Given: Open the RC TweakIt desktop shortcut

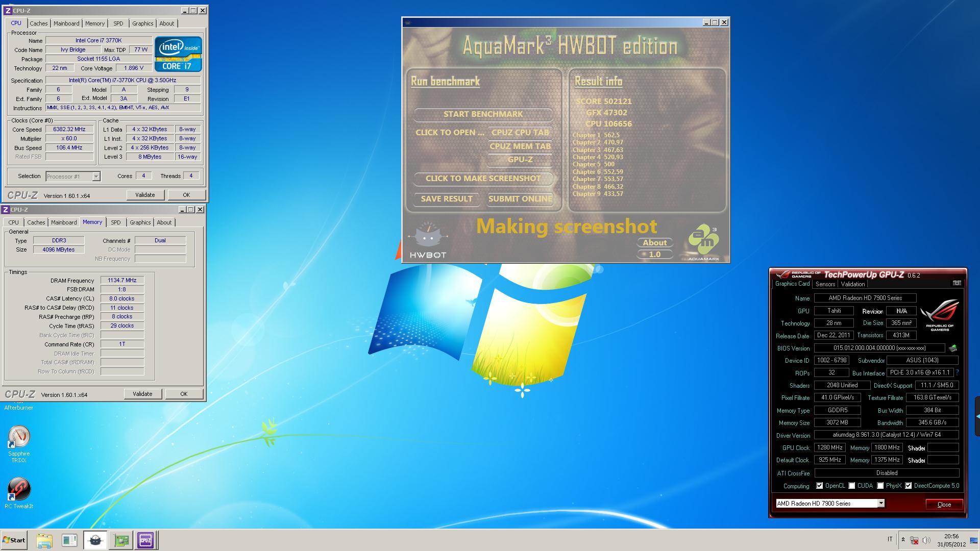Looking at the screenshot, I should point(19,492).
